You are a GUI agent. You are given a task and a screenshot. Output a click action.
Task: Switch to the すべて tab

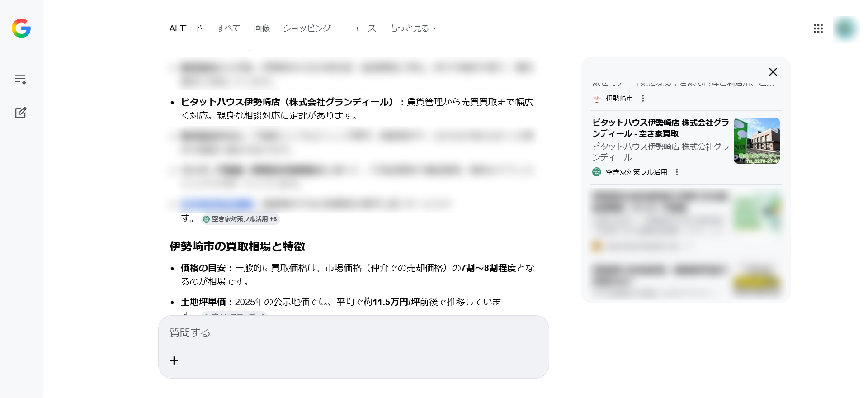[x=228, y=28]
